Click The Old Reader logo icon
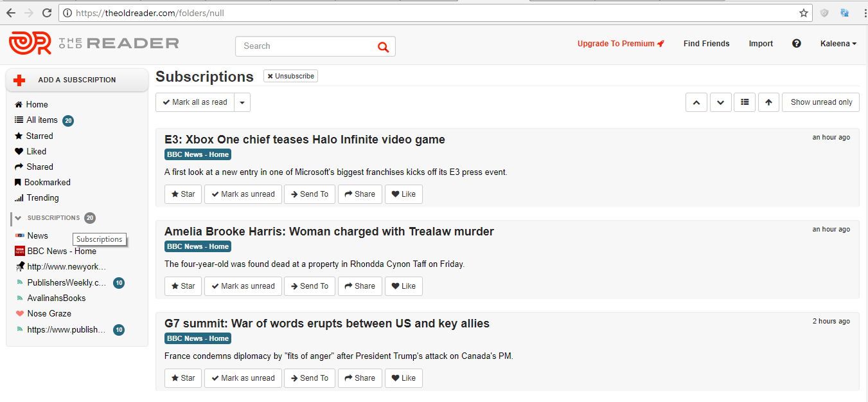 30,43
